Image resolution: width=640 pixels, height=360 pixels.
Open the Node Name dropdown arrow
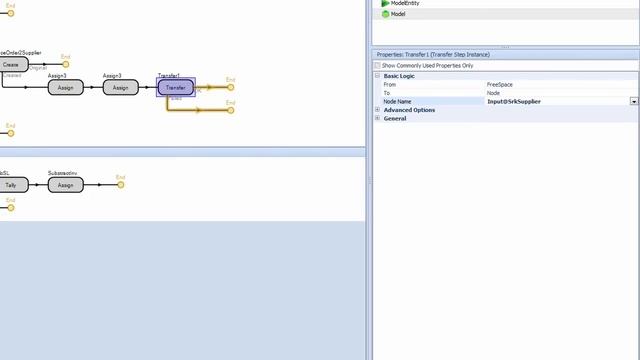(x=633, y=101)
